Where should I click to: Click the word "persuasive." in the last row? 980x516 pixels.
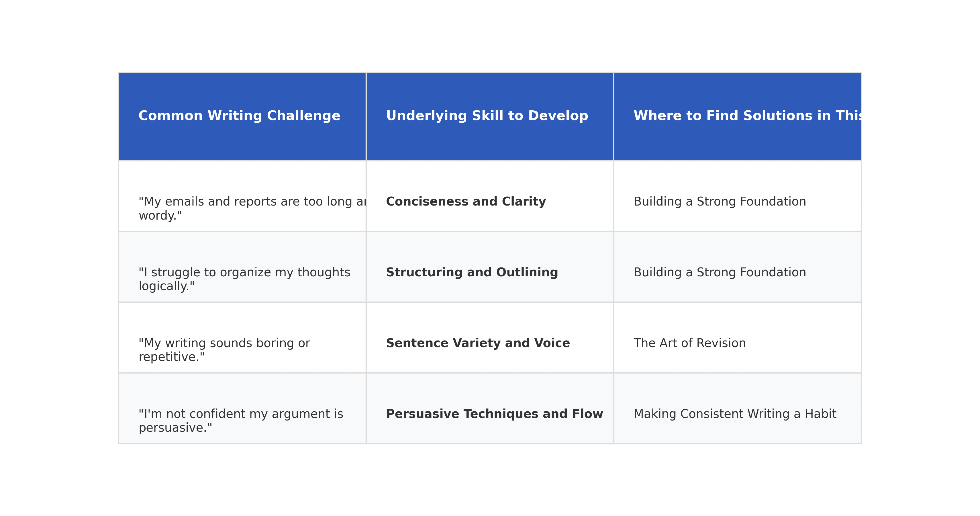(175, 428)
